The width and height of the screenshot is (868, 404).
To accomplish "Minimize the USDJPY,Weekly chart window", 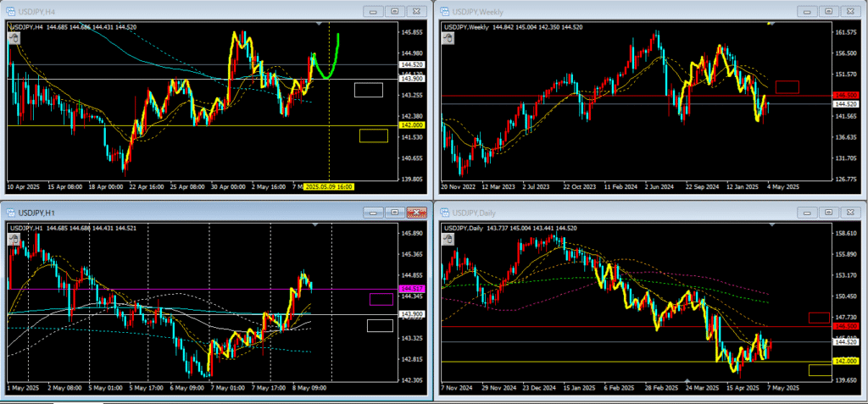I will pos(808,11).
